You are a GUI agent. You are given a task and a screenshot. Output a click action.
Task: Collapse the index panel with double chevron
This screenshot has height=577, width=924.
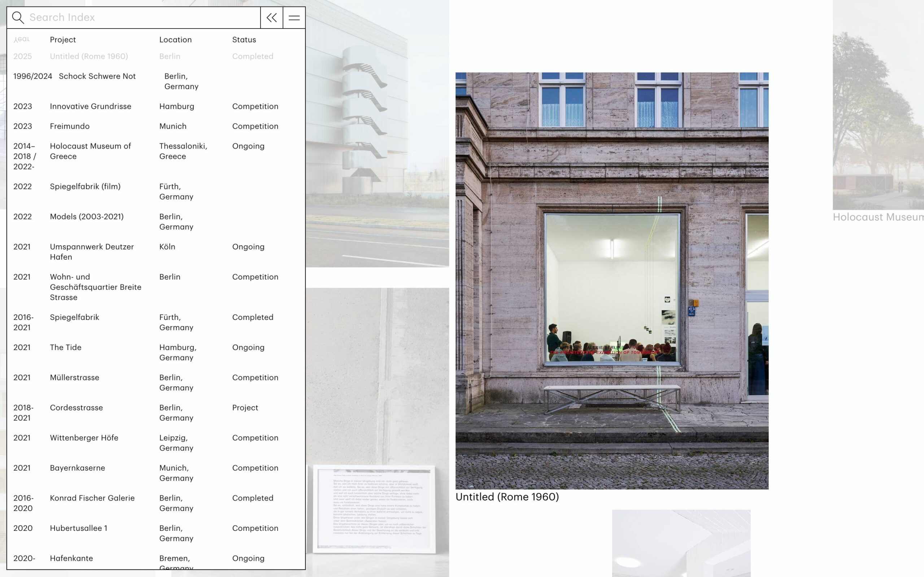(271, 18)
